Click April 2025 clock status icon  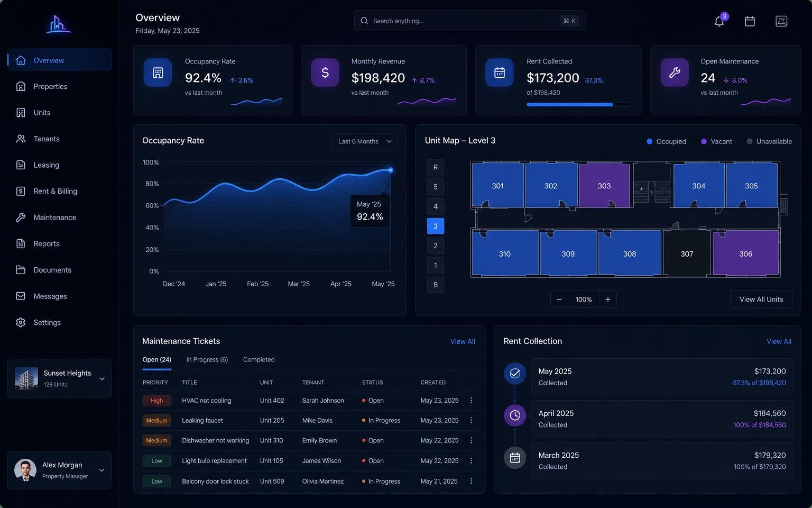coord(515,415)
